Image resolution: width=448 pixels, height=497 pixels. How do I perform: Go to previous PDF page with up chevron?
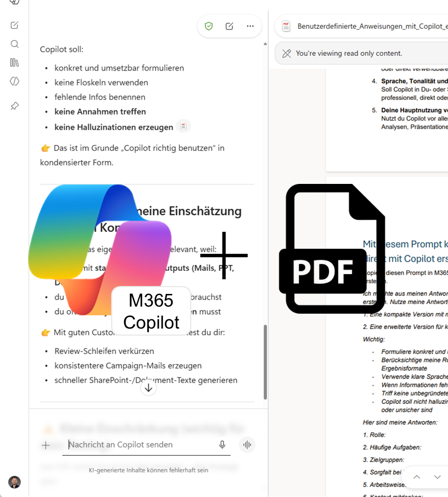pyautogui.click(x=416, y=477)
